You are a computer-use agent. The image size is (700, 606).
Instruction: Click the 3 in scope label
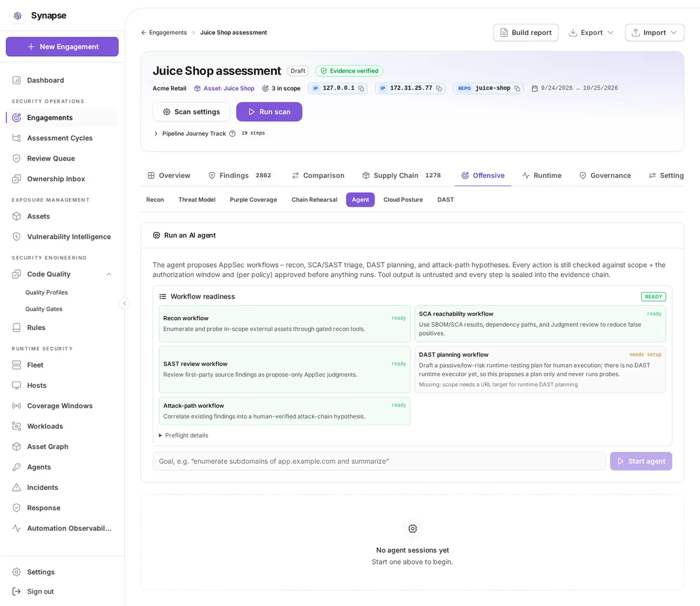coord(281,89)
